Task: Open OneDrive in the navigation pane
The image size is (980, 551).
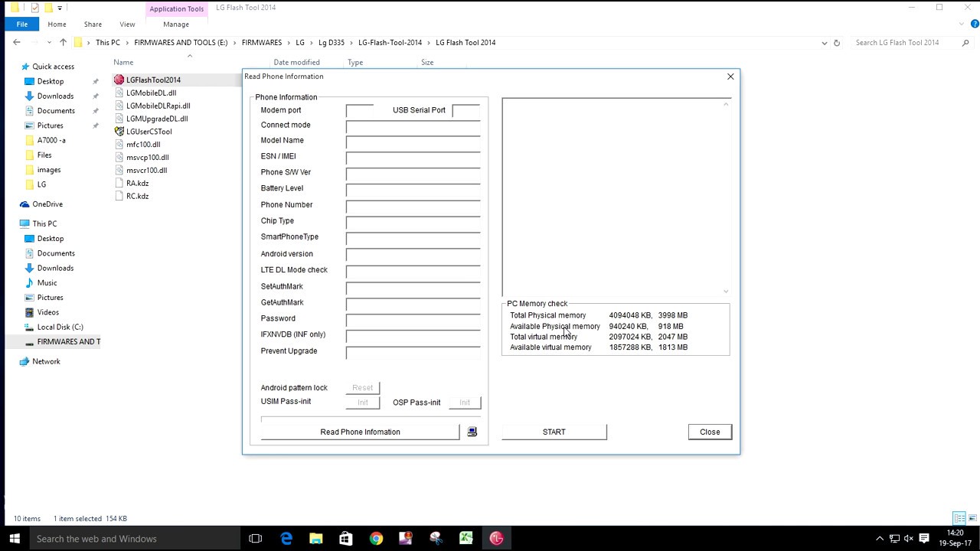Action: tap(47, 204)
